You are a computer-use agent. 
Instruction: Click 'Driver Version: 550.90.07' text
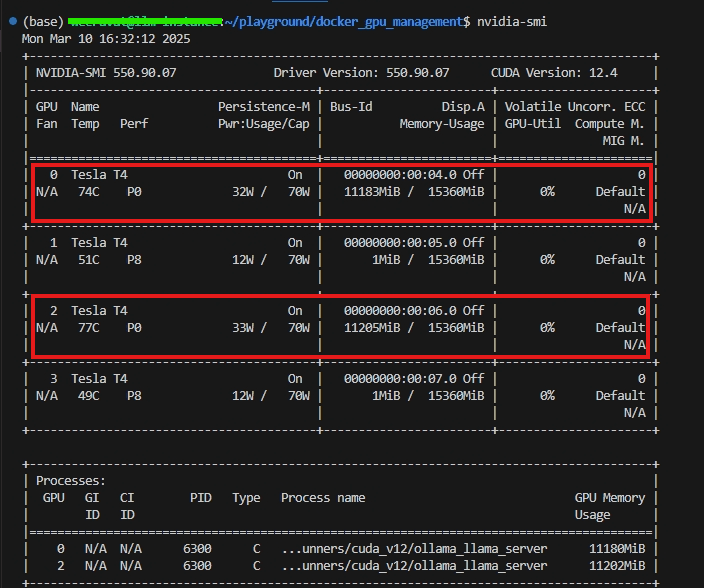[x=361, y=73]
